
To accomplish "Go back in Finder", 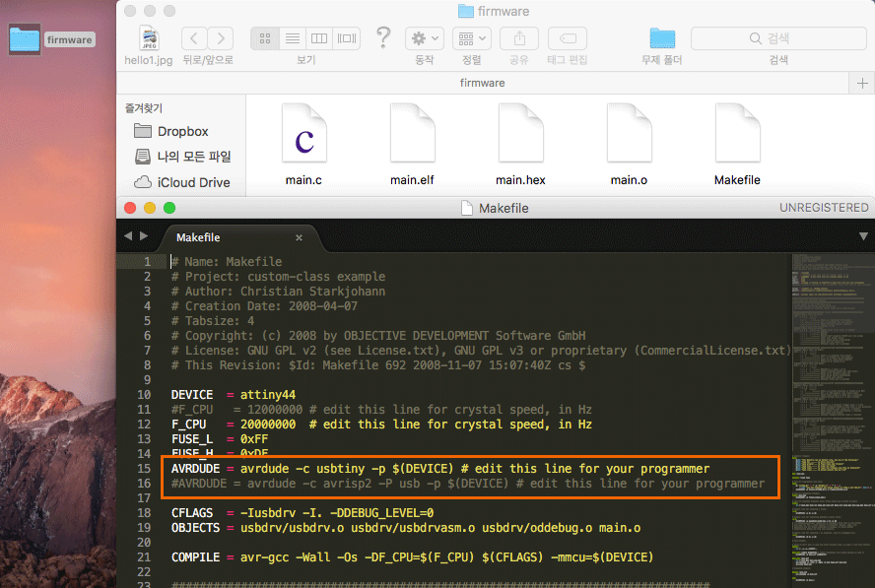I will [194, 38].
